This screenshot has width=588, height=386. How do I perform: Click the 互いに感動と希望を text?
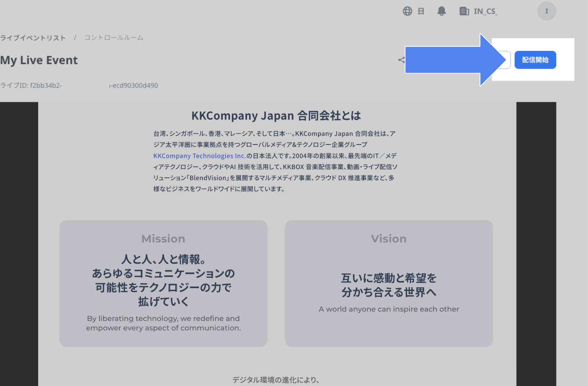[x=389, y=278]
